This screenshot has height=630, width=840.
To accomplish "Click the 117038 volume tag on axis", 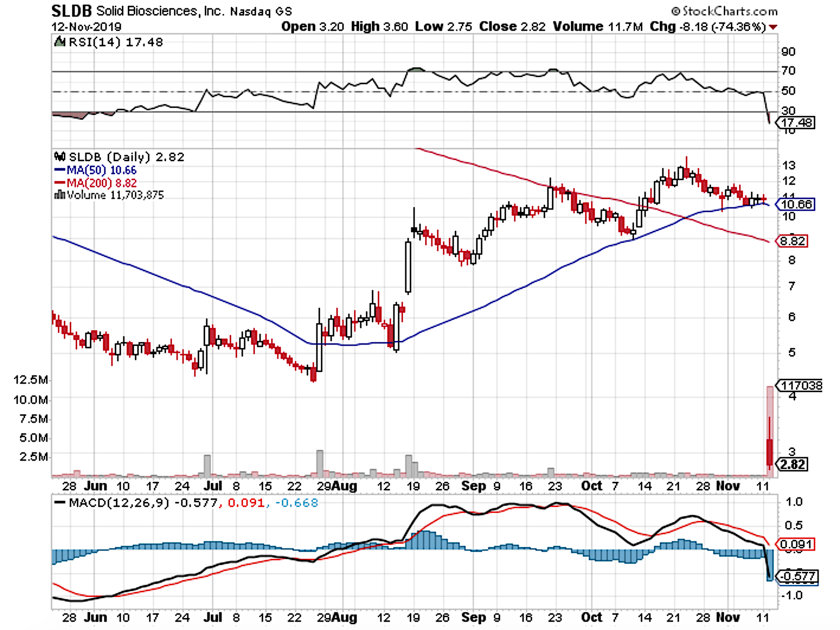I will pyautogui.click(x=800, y=385).
